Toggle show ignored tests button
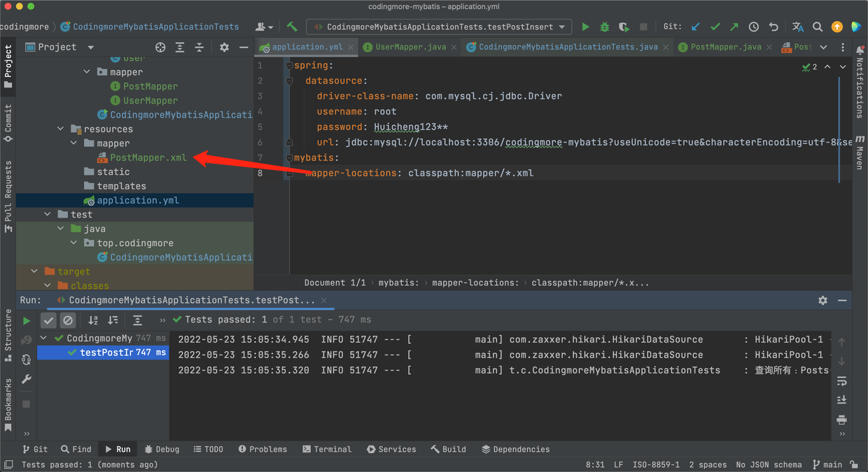868x472 pixels. point(68,320)
